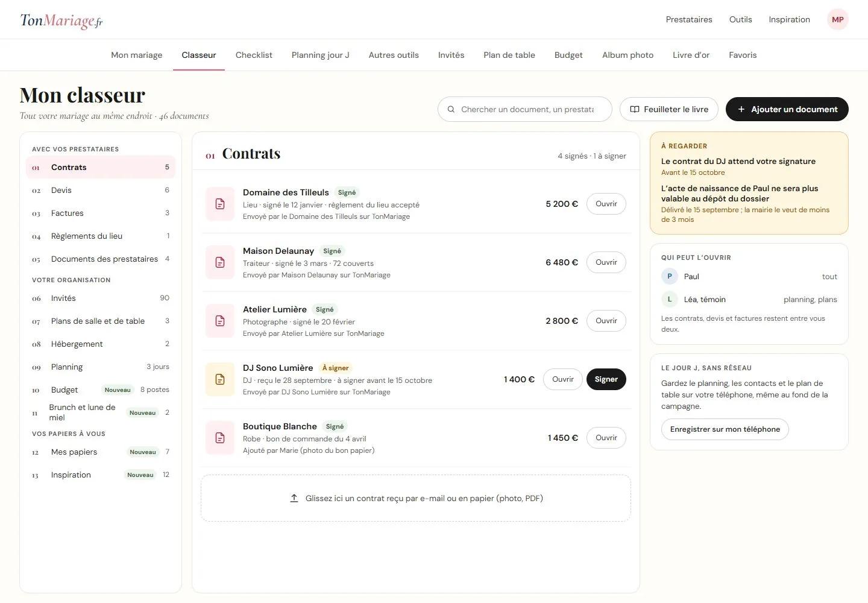Viewport: 868px width, 603px height.
Task: Select Hébergement in the sidebar
Action: [101, 344]
